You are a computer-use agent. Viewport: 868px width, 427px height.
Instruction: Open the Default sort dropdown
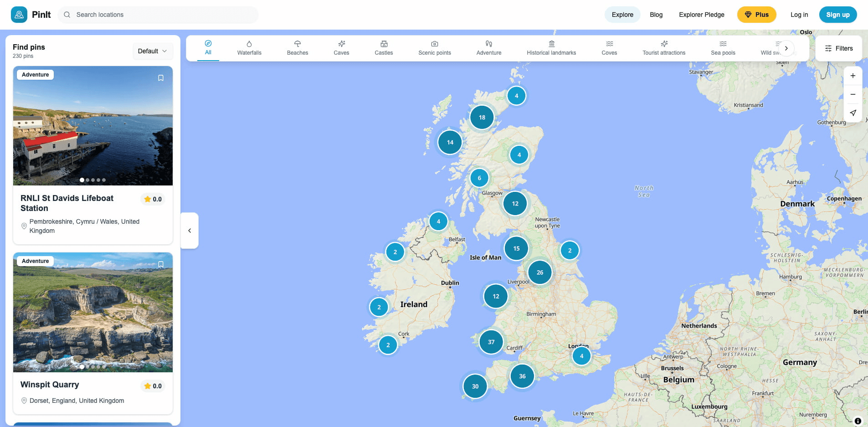tap(153, 51)
